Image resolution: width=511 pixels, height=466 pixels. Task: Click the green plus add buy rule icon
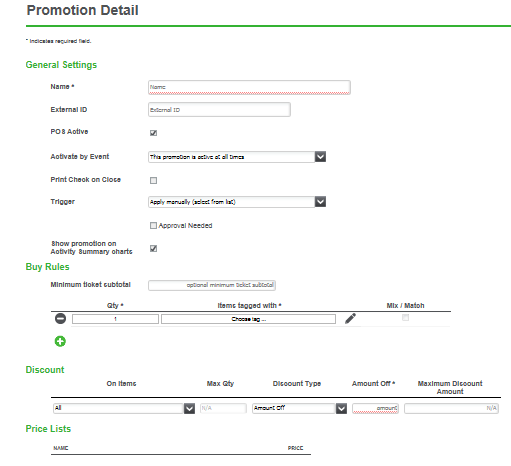(60, 341)
